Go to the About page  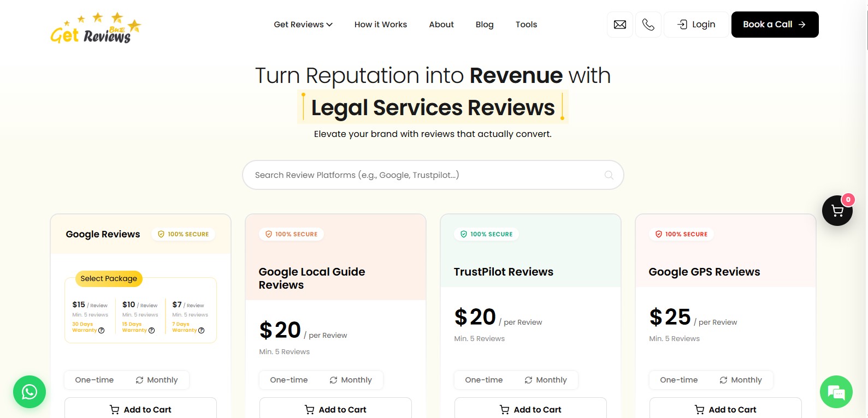click(x=441, y=25)
